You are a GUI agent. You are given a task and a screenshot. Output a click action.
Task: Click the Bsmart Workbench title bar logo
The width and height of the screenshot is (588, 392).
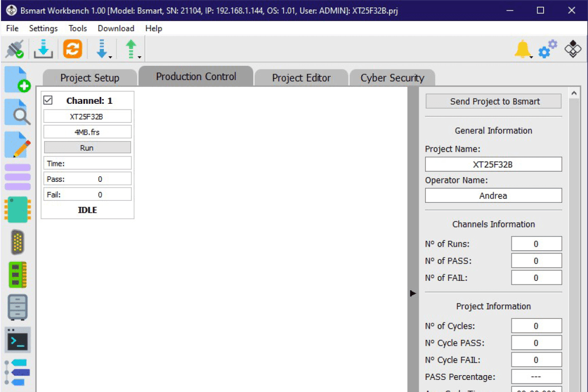click(11, 10)
